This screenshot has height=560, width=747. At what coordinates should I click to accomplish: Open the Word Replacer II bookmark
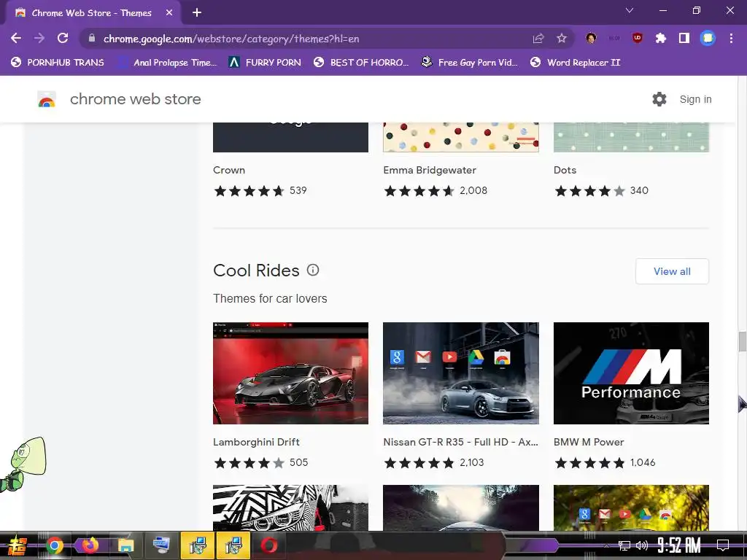[575, 63]
